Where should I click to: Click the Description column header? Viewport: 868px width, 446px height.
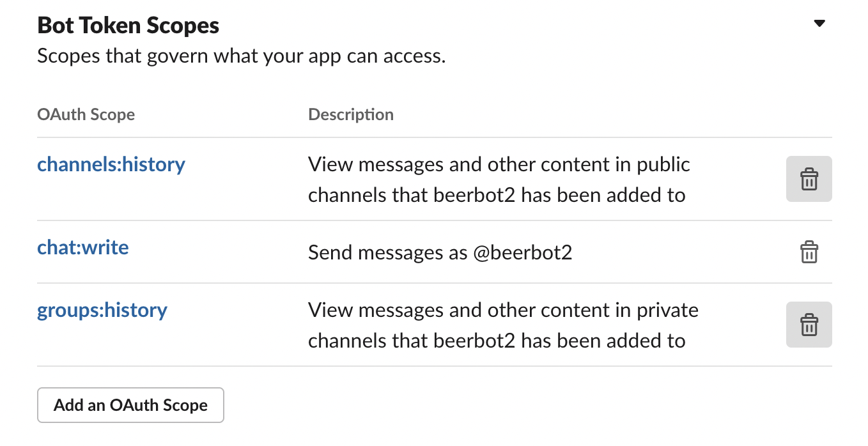coord(351,115)
